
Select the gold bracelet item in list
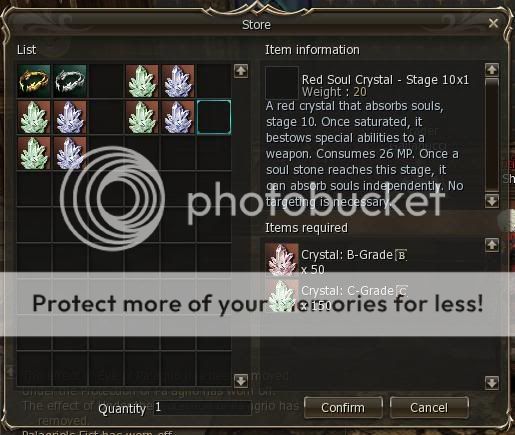coord(34,81)
